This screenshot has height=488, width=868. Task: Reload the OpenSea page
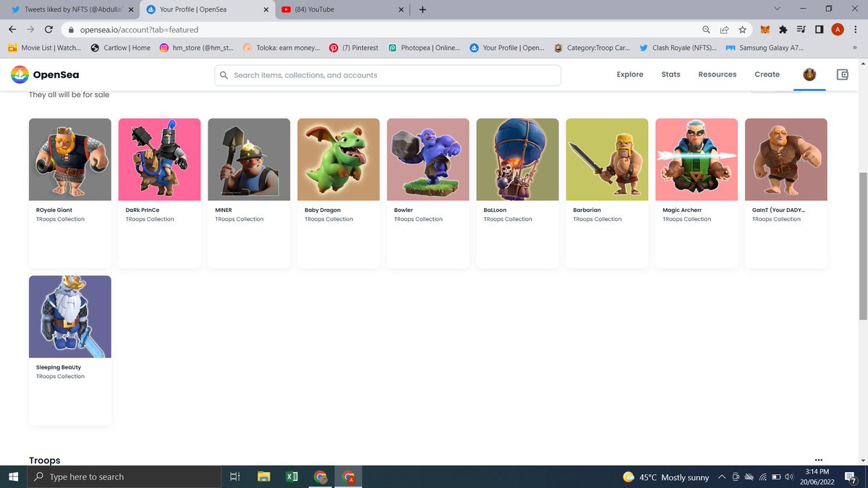[48, 30]
